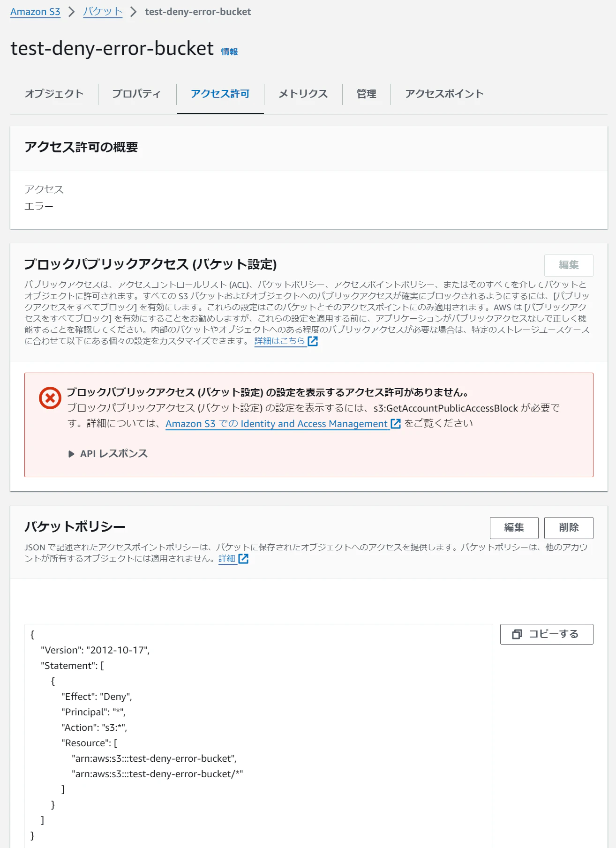Click the "Statement": [ policy line
The height and width of the screenshot is (848, 616).
(72, 666)
